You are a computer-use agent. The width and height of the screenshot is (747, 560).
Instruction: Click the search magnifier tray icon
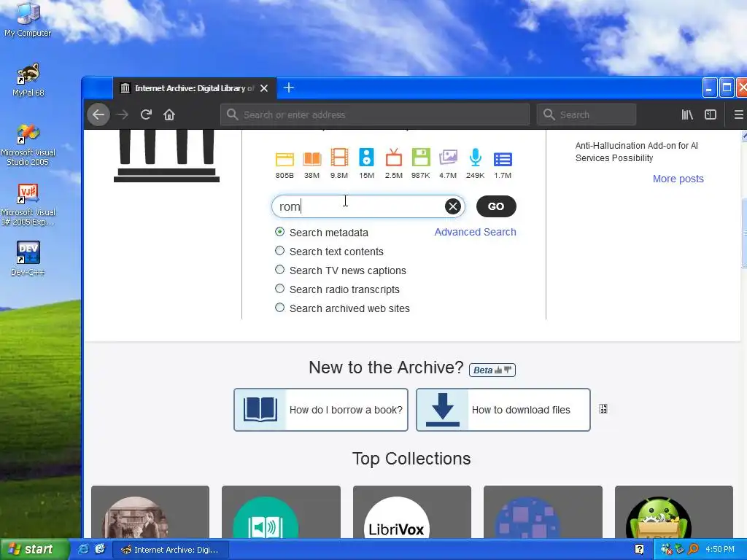tap(694, 549)
